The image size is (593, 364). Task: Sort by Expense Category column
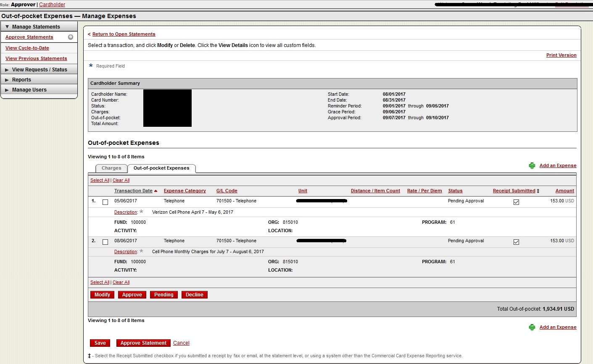pyautogui.click(x=185, y=191)
